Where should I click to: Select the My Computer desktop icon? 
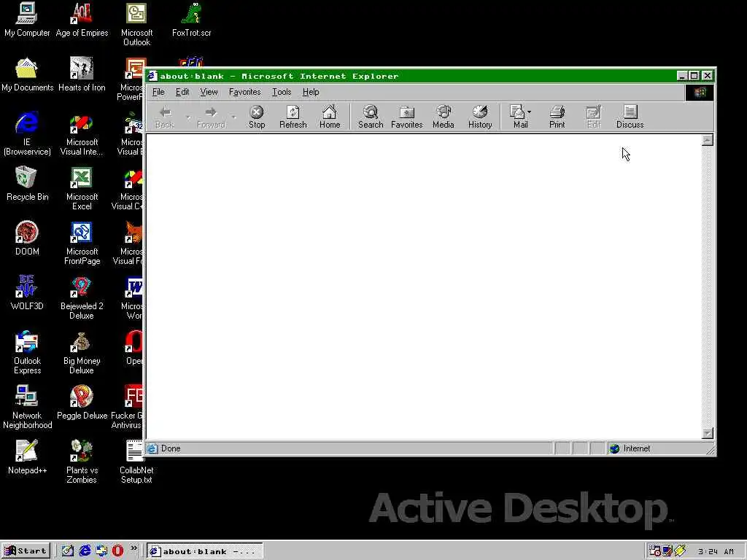click(x=27, y=20)
